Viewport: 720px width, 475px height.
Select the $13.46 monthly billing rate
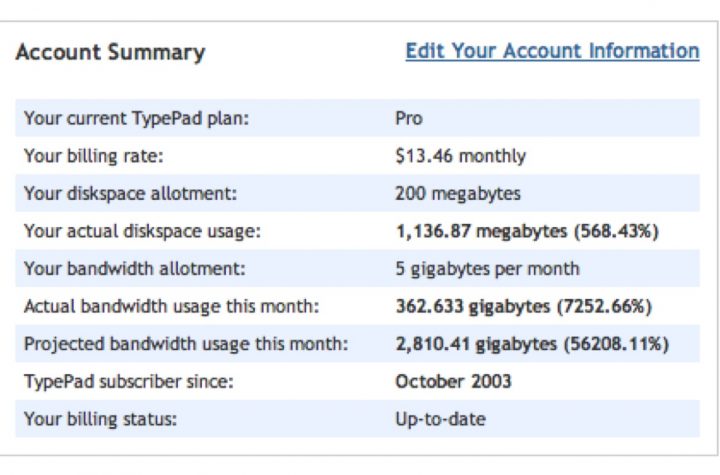coord(460,156)
